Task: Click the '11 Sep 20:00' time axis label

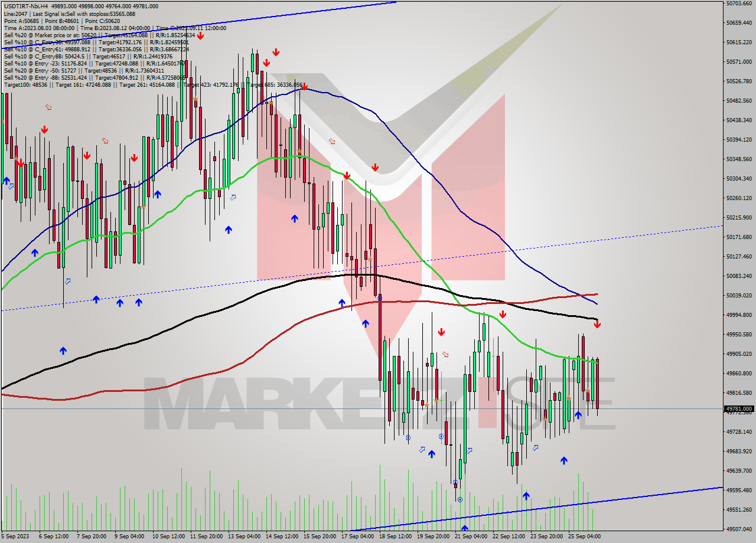Action: pos(207,537)
